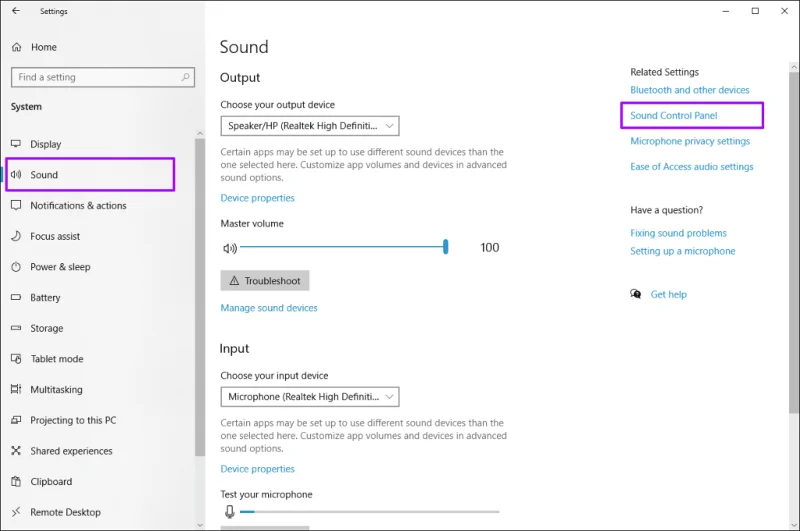Click the Multitasking icon

16,389
